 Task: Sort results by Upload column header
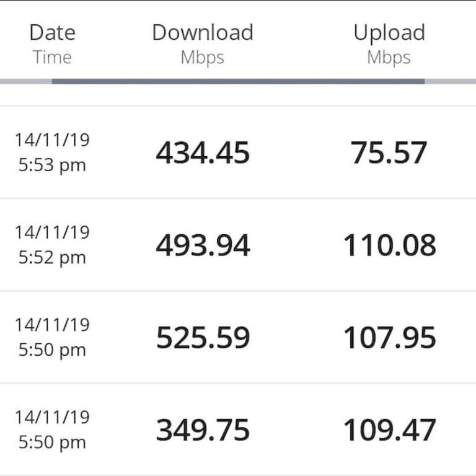(389, 33)
